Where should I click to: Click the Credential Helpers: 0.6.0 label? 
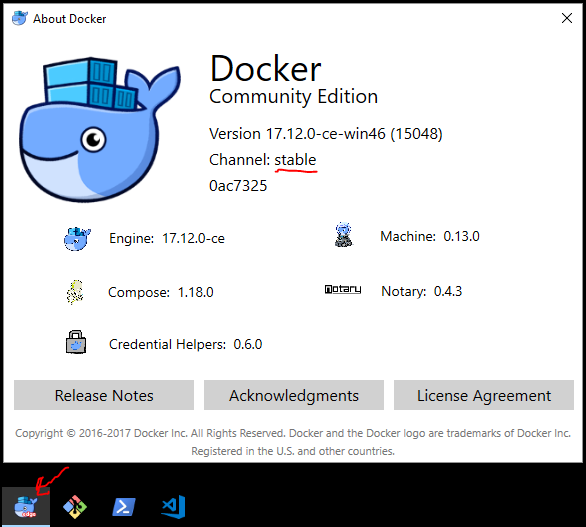185,344
